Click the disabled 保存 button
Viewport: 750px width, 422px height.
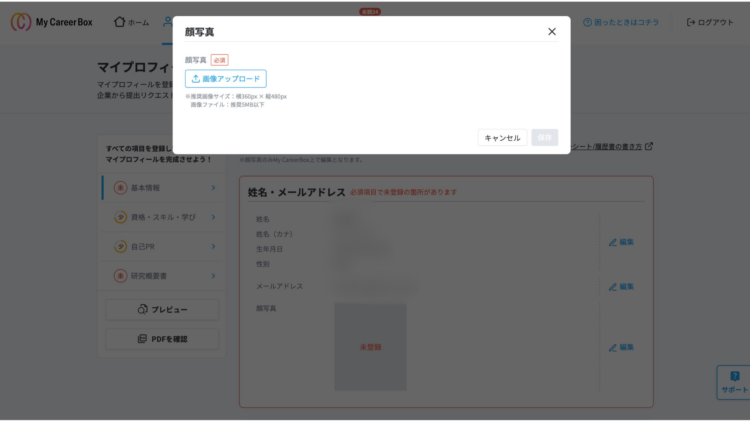click(x=544, y=138)
